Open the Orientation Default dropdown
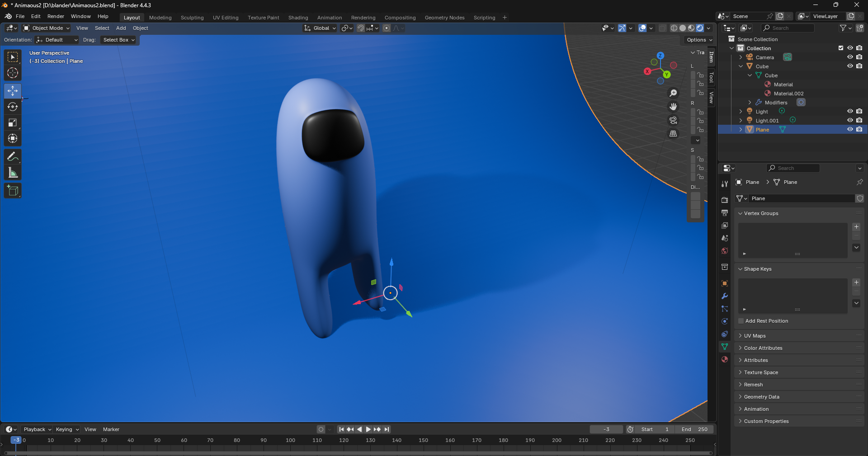 click(57, 40)
